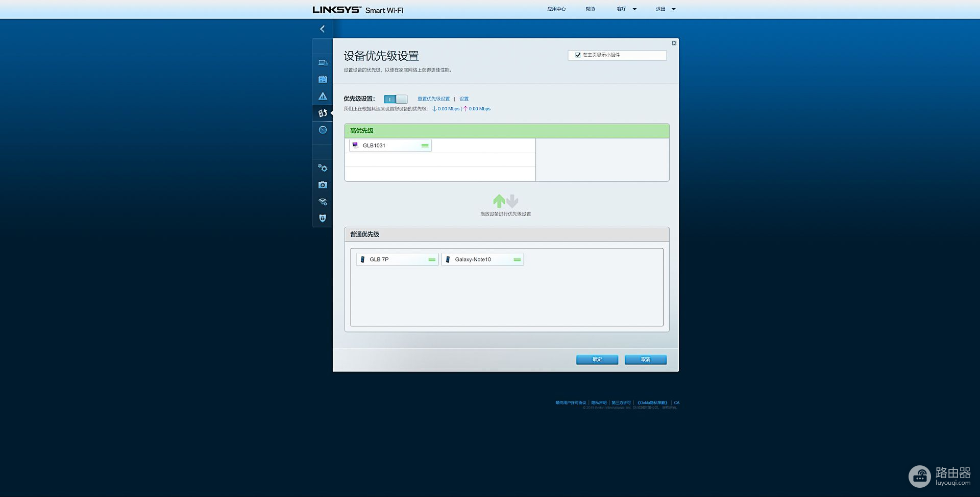Open the Speed Test gauge icon
Image resolution: width=980 pixels, height=497 pixels.
tap(323, 130)
